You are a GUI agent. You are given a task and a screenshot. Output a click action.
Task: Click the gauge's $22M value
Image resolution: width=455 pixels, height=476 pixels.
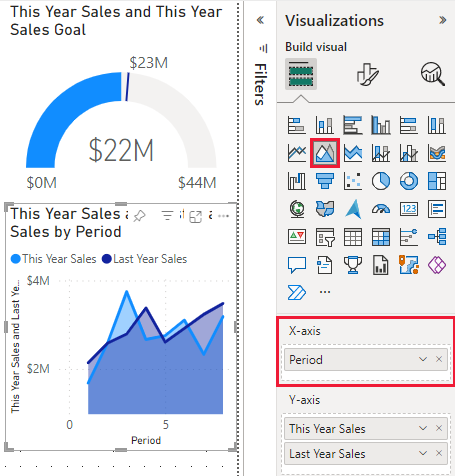pos(121,151)
